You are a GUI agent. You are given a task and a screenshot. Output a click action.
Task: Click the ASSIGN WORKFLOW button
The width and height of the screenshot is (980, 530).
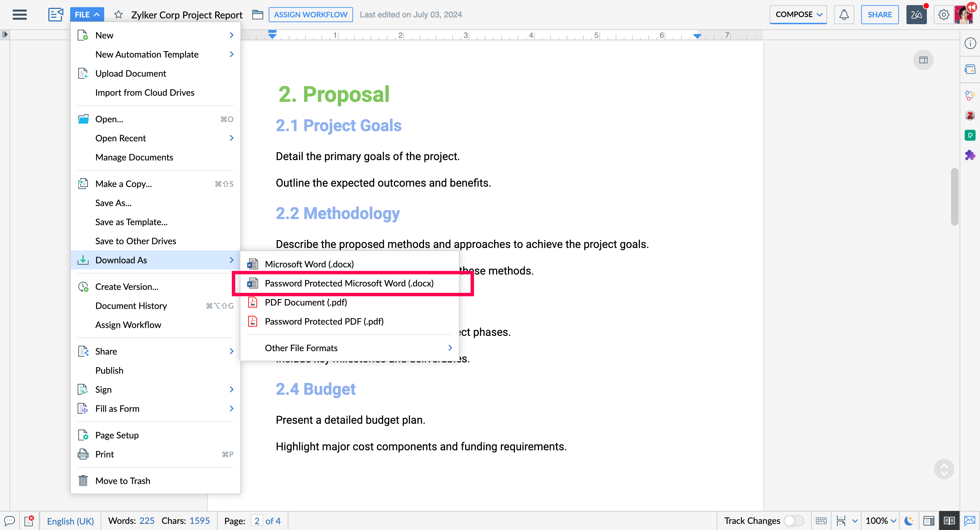pyautogui.click(x=311, y=14)
